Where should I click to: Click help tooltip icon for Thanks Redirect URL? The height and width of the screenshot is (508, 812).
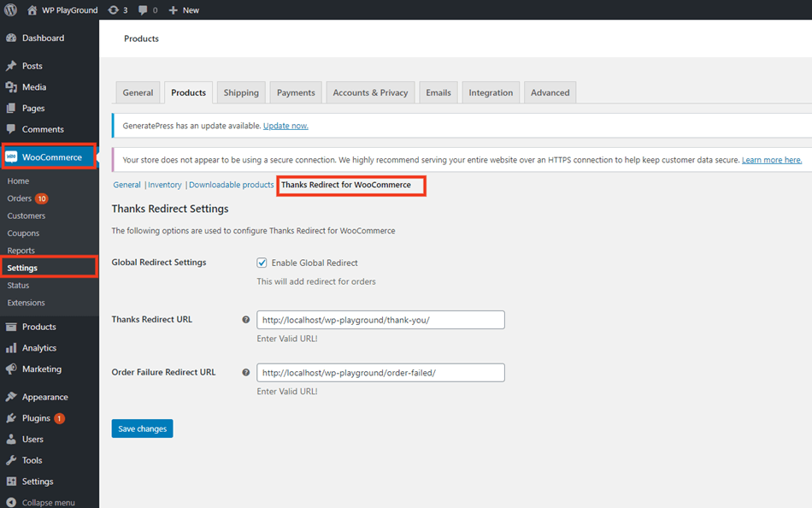click(246, 320)
